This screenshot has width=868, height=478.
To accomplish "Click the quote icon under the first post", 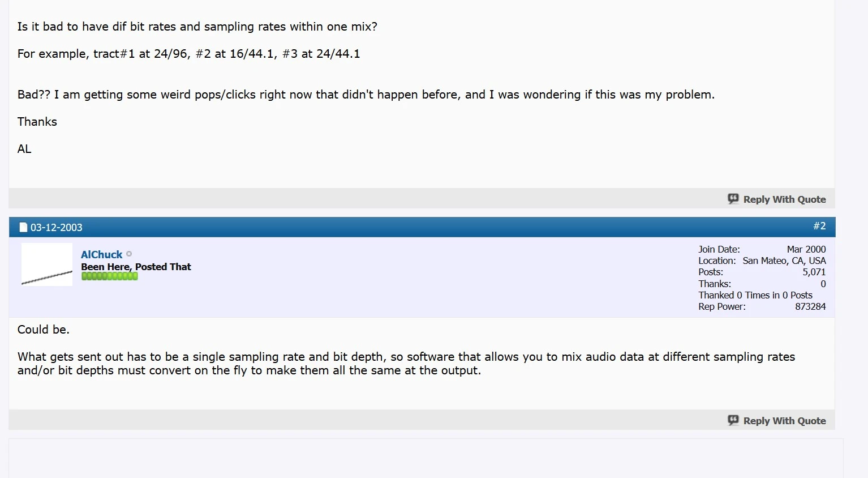I will click(x=733, y=199).
